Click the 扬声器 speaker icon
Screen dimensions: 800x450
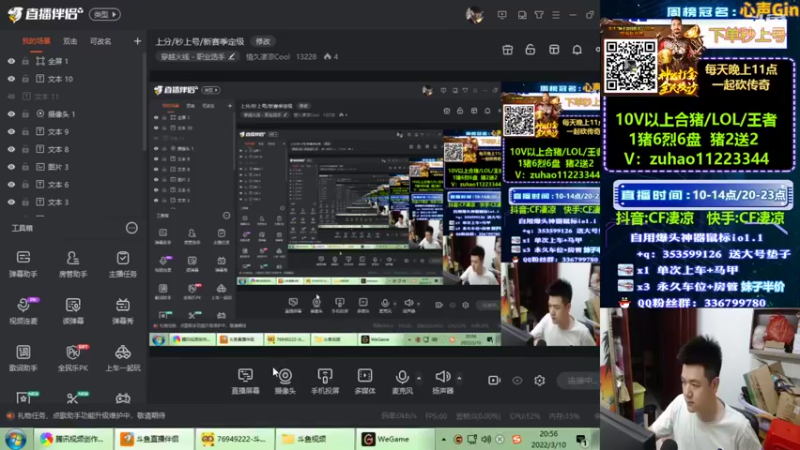442,377
